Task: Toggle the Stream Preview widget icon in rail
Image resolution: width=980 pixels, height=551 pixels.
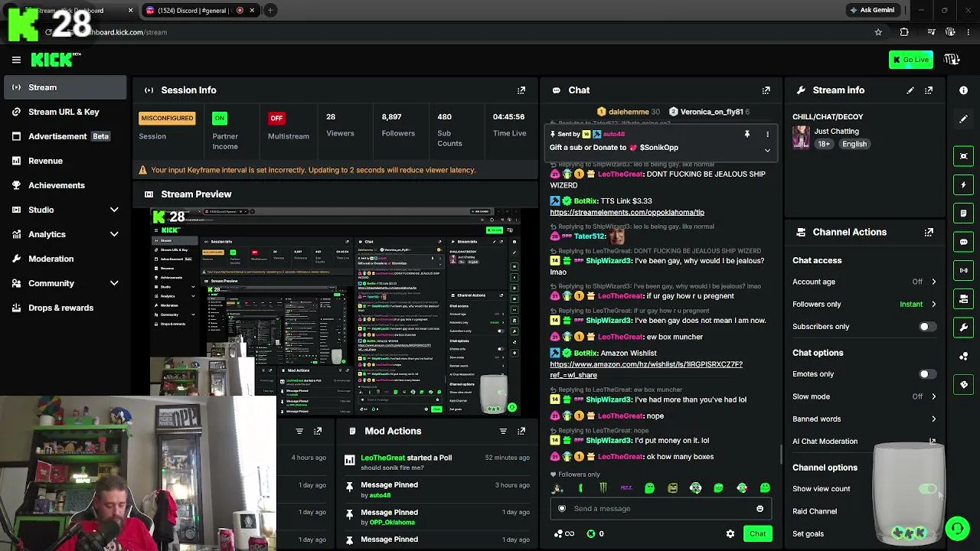Action: pyautogui.click(x=964, y=156)
